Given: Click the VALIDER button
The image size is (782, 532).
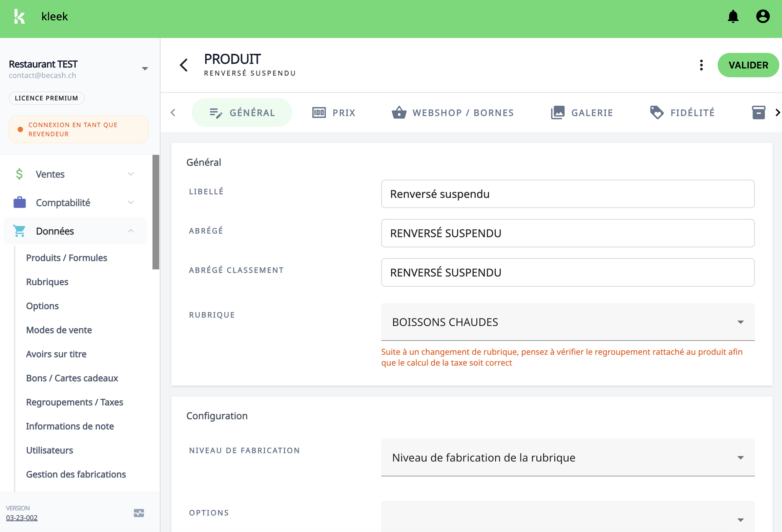Looking at the screenshot, I should [748, 65].
